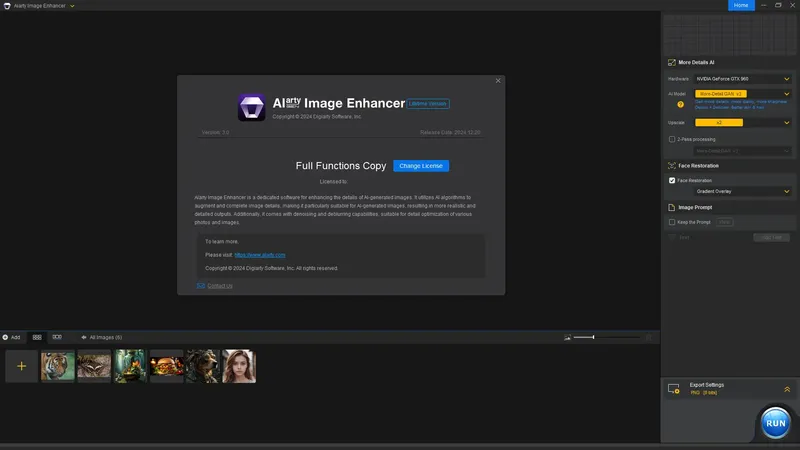800x450 pixels.
Task: Click the histogram preview area at top right
Action: 730,34
